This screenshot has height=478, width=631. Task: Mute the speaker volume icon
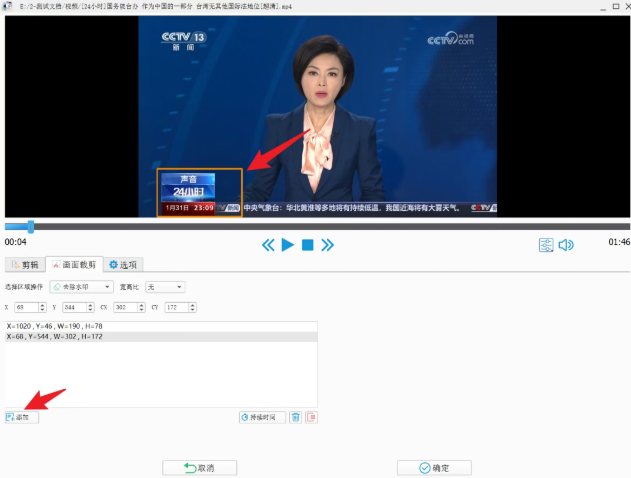pos(566,245)
